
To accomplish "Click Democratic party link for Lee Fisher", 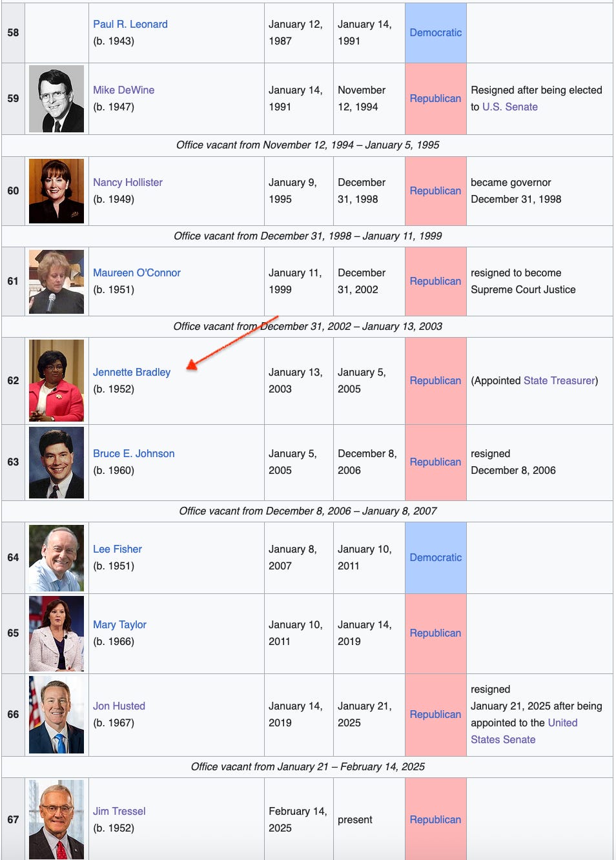I will 436,557.
